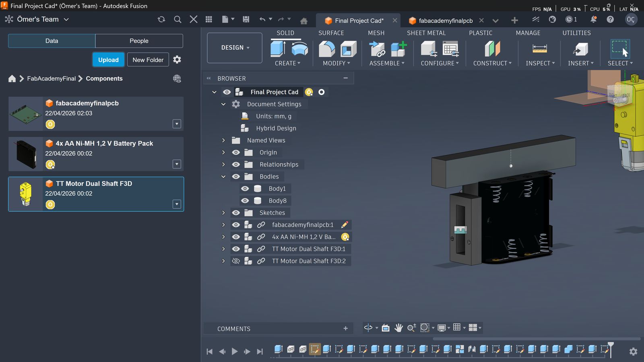Collapse the Bodies folder
The height and width of the screenshot is (362, 644).
[223, 177]
